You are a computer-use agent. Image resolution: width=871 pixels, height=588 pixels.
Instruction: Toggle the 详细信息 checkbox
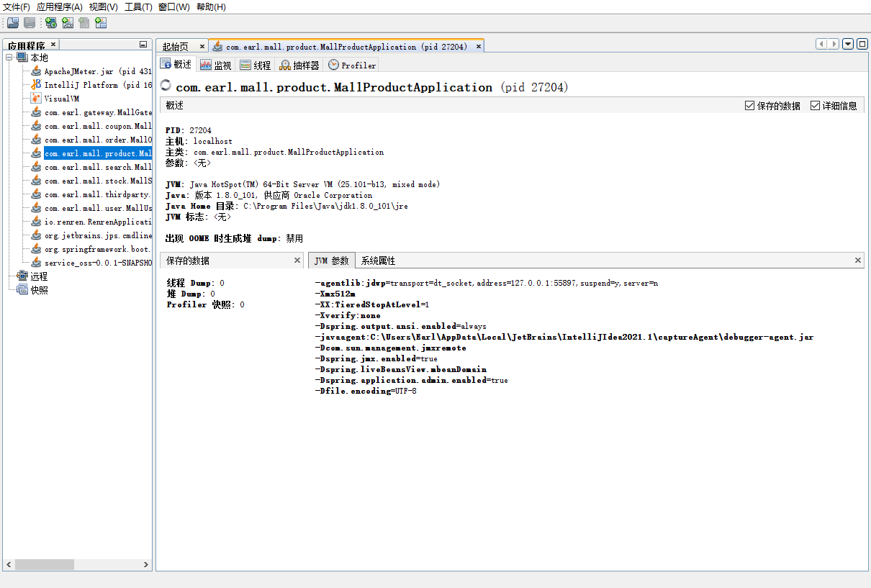click(x=816, y=105)
